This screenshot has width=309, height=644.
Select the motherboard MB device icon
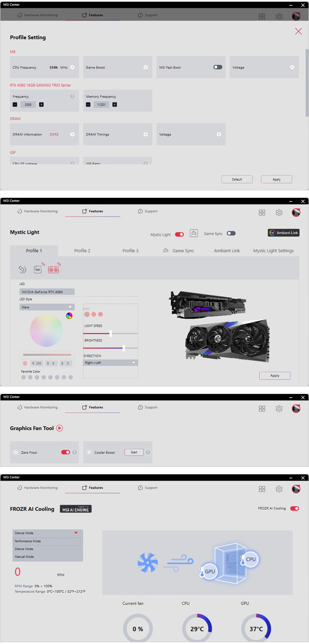pyautogui.click(x=38, y=269)
